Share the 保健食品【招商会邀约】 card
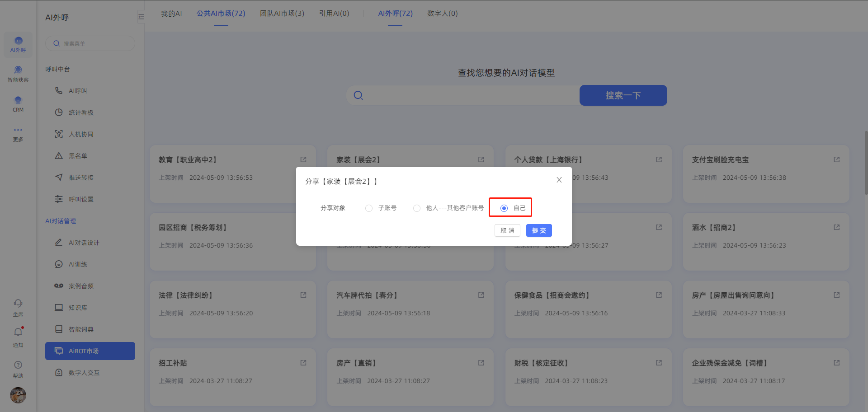 tap(659, 295)
